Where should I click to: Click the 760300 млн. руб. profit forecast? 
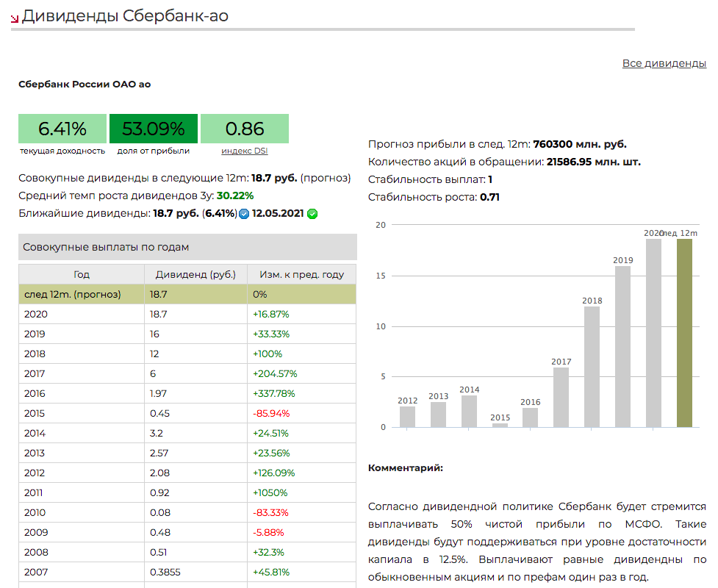pyautogui.click(x=580, y=144)
